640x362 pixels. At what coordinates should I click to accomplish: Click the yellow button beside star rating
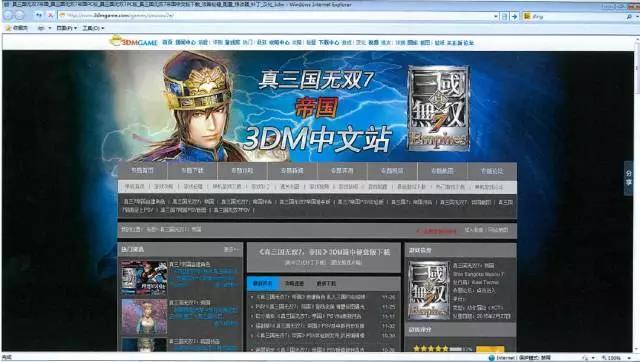(490, 349)
